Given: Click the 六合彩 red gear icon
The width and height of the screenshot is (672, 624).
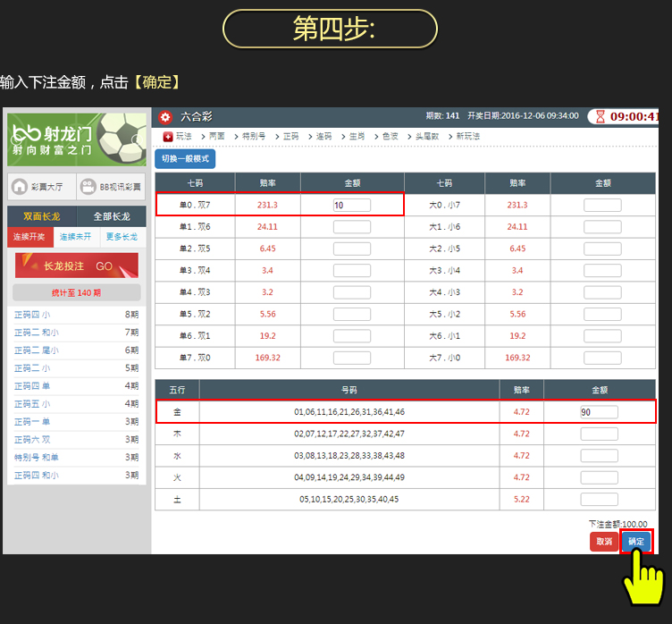Looking at the screenshot, I should coord(165,116).
